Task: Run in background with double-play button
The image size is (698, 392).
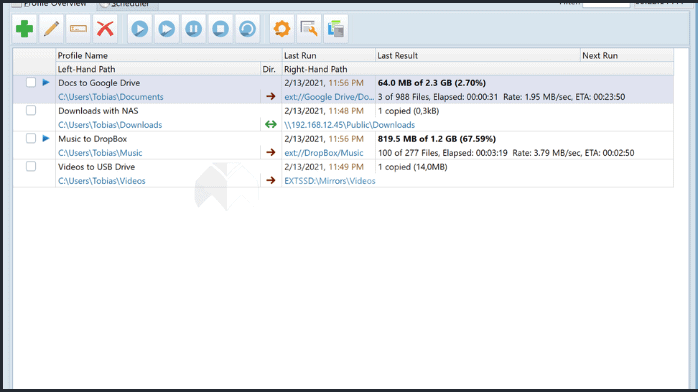Action: coord(166,29)
